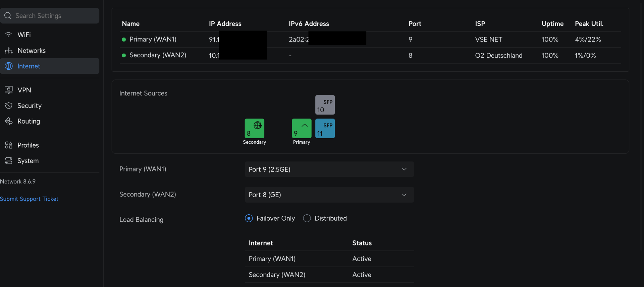Click the Uptime column header
The width and height of the screenshot is (644, 287).
[x=552, y=24]
